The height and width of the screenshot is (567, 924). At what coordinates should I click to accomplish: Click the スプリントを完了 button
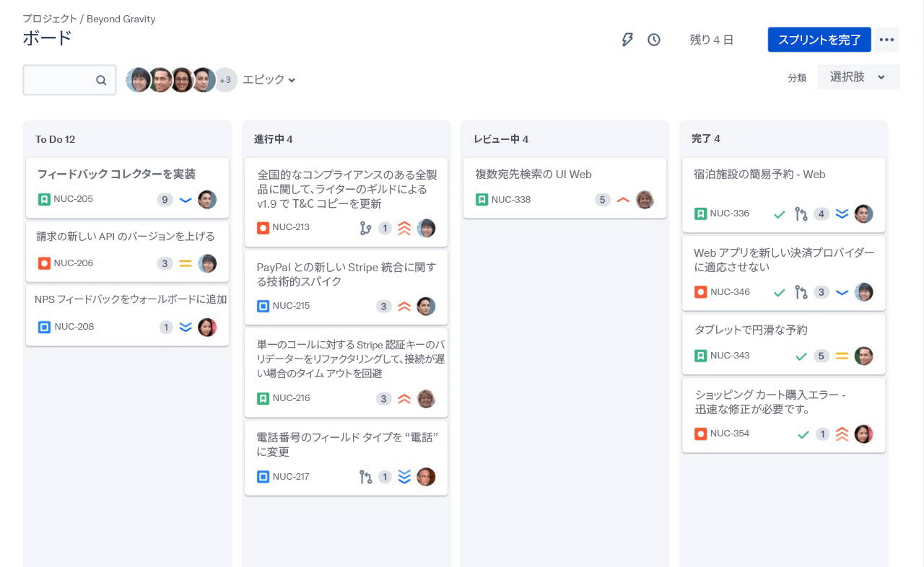point(819,40)
